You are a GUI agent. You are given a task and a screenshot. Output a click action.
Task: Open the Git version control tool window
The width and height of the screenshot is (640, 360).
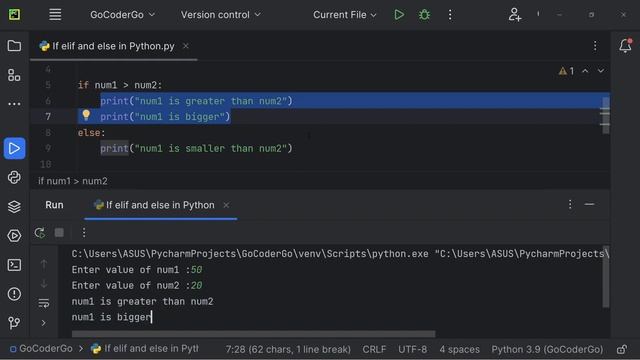click(14, 323)
